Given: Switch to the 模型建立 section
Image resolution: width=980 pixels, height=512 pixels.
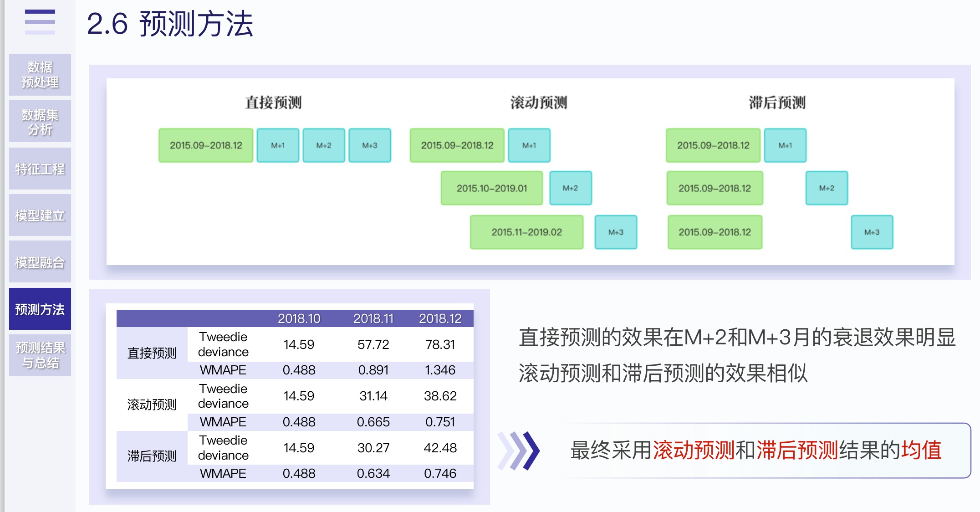Looking at the screenshot, I should (x=40, y=215).
